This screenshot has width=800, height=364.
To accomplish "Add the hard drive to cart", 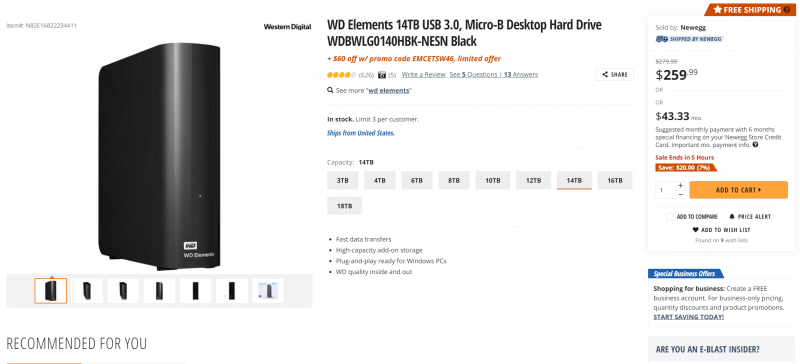I will click(x=738, y=190).
